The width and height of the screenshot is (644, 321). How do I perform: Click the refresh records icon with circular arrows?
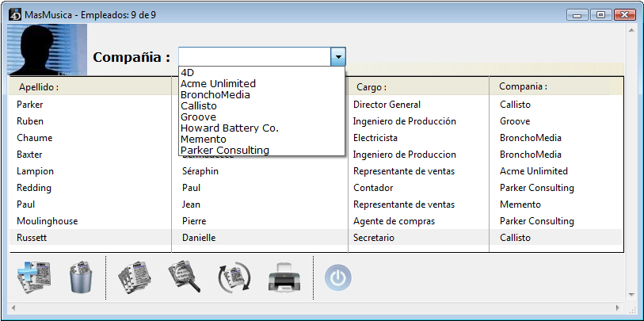pos(234,278)
